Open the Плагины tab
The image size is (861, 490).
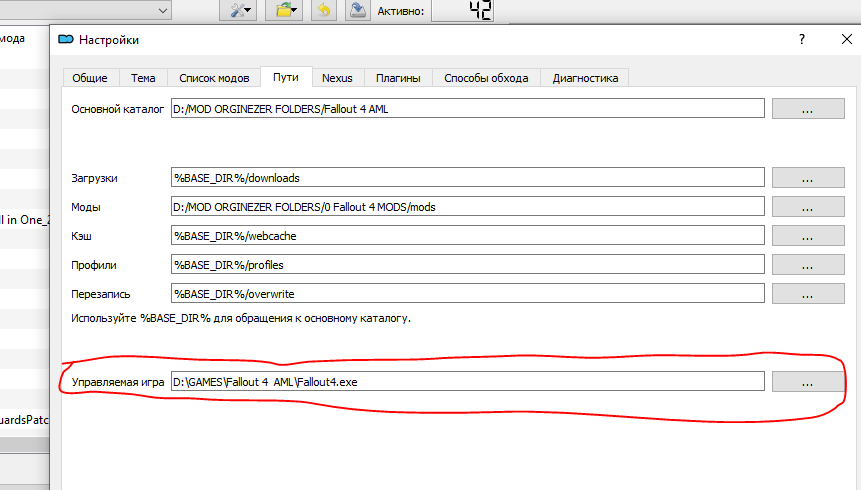point(397,77)
